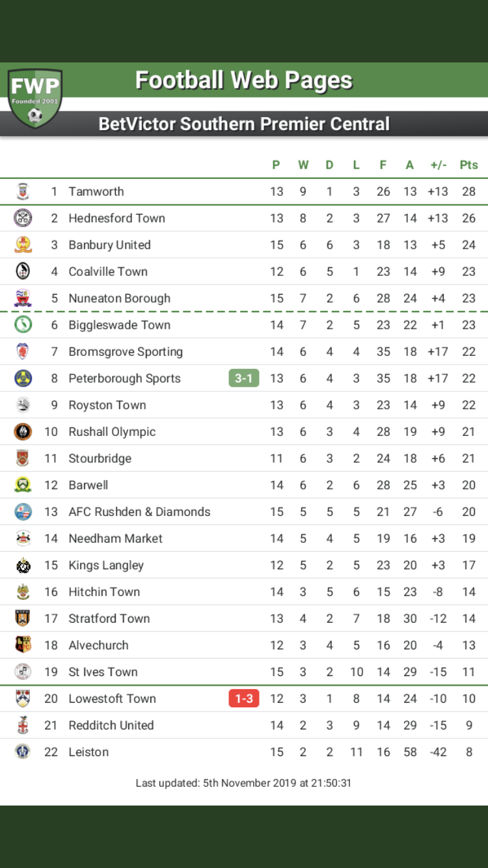Click the Banbury United crest icon

tap(23, 245)
